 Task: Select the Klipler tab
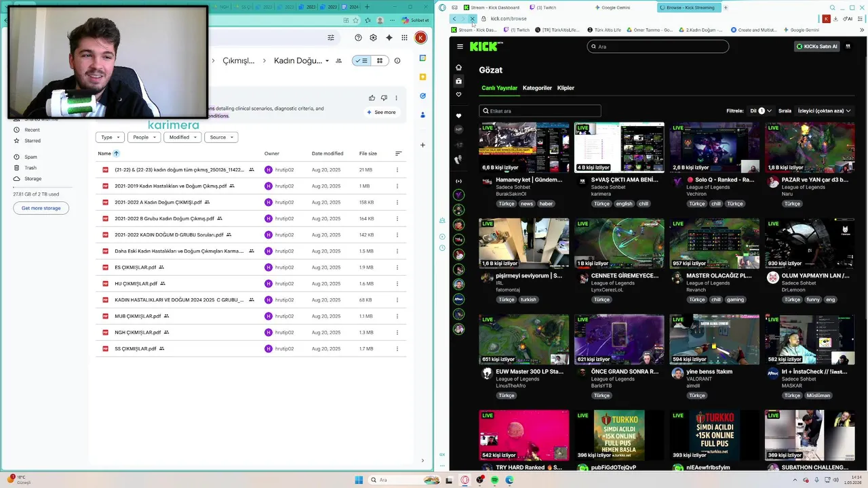566,88
